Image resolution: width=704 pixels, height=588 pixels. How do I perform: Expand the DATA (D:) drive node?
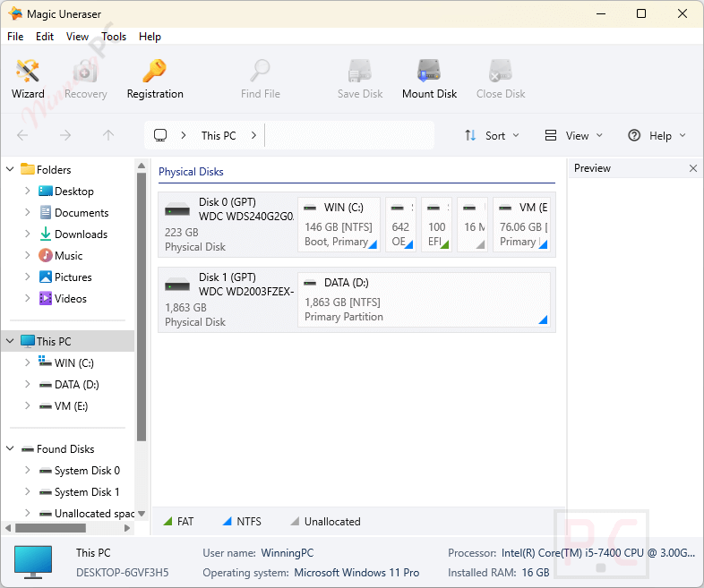click(x=28, y=384)
